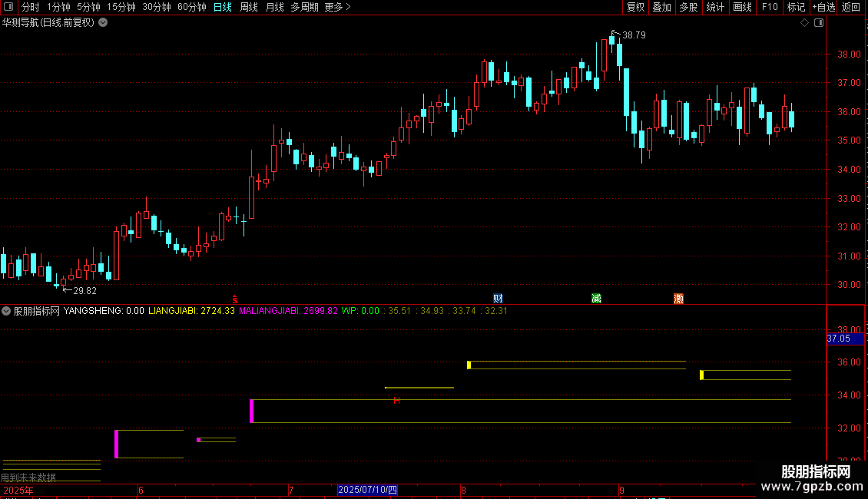Select the 1分钟 period
Viewport: 868px width, 499px height.
coord(58,7)
